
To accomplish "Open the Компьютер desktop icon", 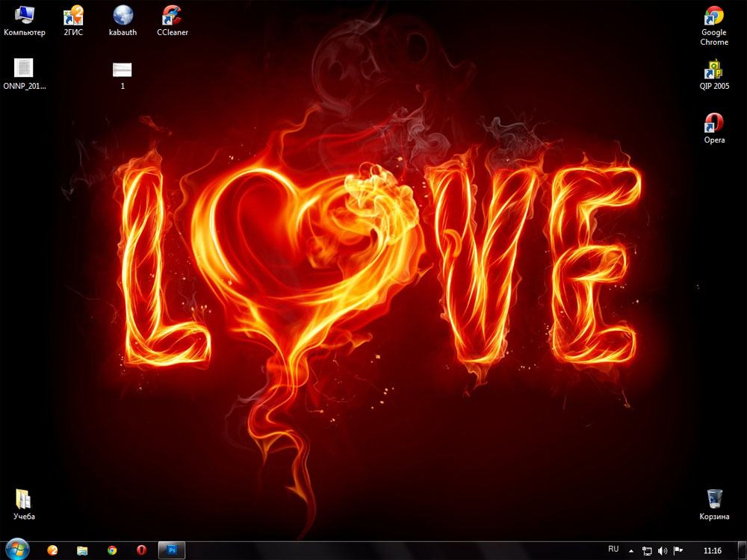I will pyautogui.click(x=25, y=22).
